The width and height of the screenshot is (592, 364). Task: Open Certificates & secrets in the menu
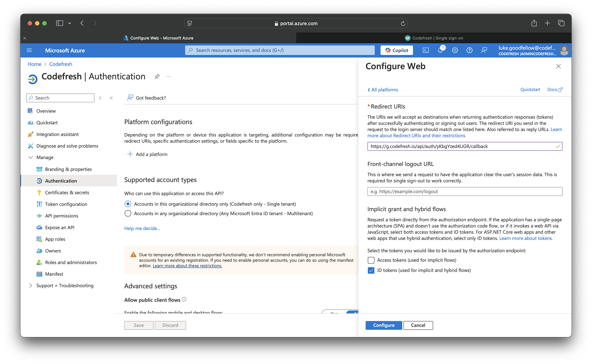[x=67, y=193]
